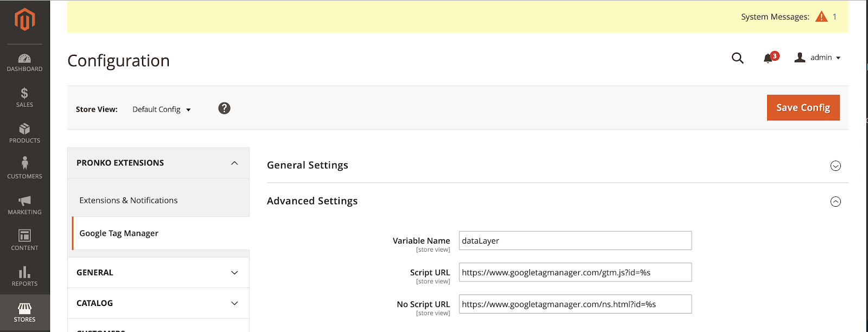
Task: Click the store view help icon
Action: (224, 108)
